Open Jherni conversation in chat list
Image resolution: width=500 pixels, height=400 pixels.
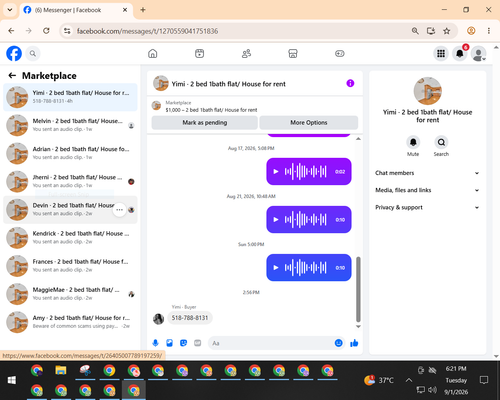pyautogui.click(x=70, y=181)
